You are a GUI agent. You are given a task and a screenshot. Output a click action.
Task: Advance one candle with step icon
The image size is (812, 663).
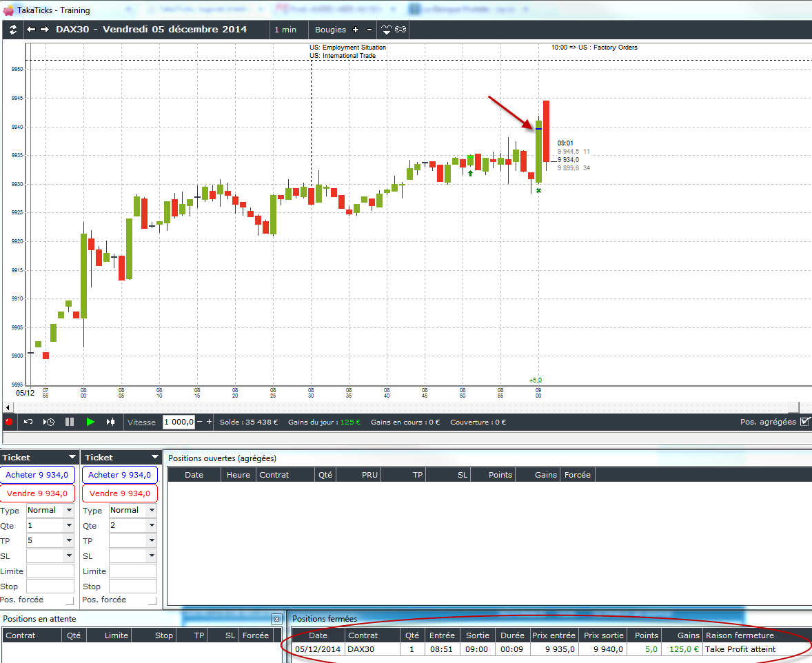tap(110, 422)
